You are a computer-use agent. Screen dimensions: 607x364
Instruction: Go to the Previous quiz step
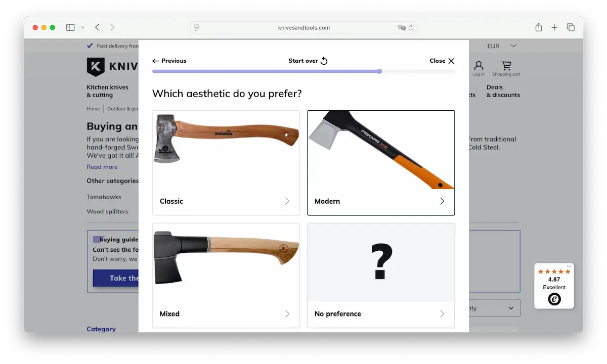tap(169, 61)
